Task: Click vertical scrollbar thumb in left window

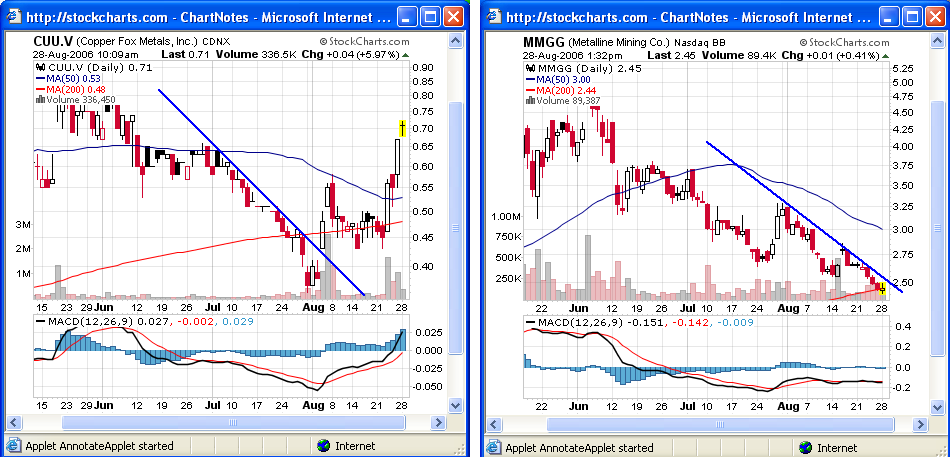Action: click(x=455, y=227)
